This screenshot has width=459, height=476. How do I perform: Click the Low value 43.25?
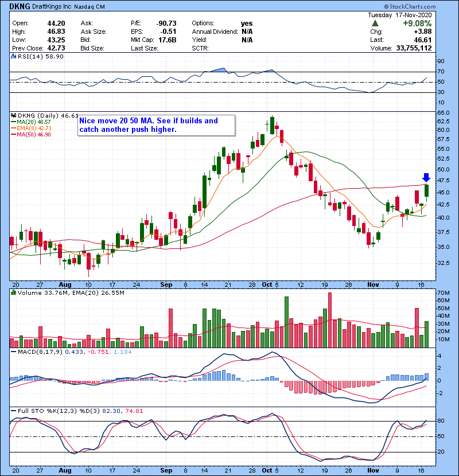pos(56,40)
